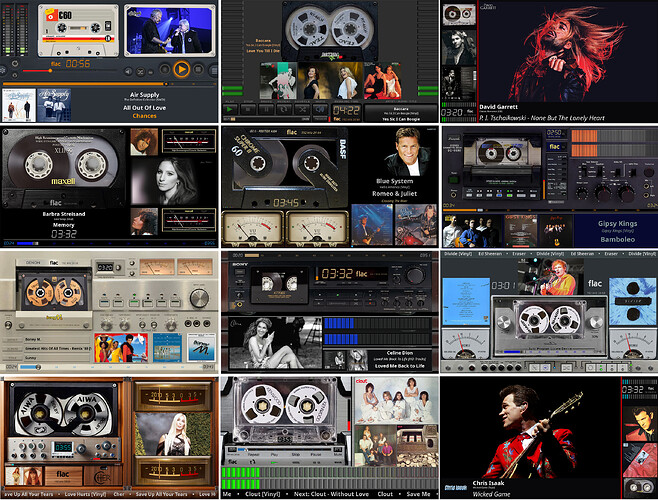
Task: Toggle the repeat icon in Baccara player
Action: [x=284, y=109]
